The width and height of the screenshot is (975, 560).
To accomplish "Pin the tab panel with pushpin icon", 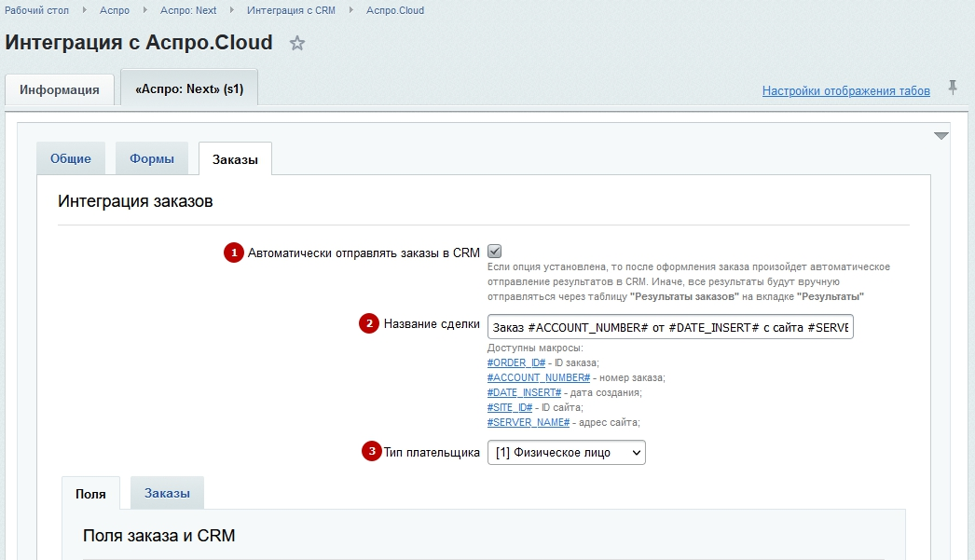I will pyautogui.click(x=952, y=88).
